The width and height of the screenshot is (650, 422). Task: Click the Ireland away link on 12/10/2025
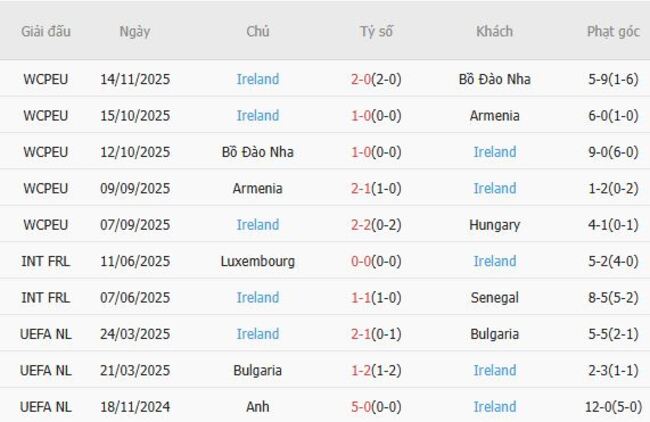point(494,152)
